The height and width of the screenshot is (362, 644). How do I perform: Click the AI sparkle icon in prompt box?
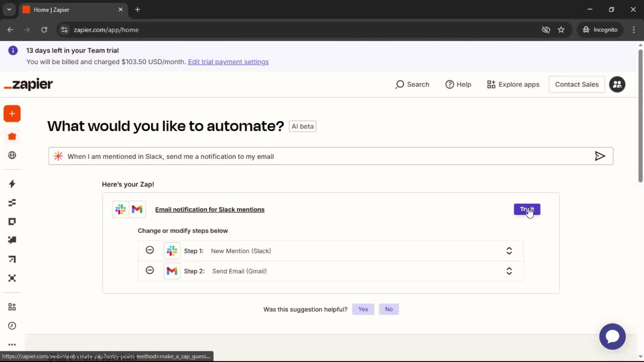click(x=58, y=156)
